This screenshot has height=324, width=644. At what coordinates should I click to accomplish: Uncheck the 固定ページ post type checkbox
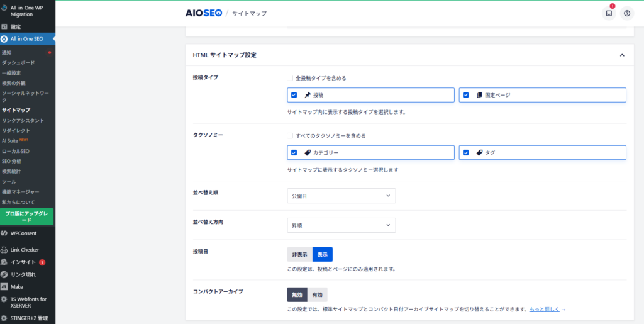[x=466, y=95]
